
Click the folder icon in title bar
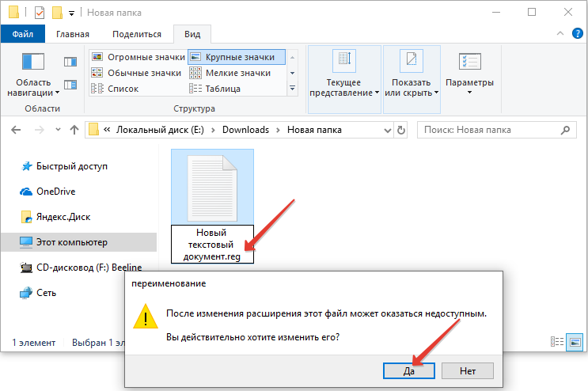coord(13,12)
